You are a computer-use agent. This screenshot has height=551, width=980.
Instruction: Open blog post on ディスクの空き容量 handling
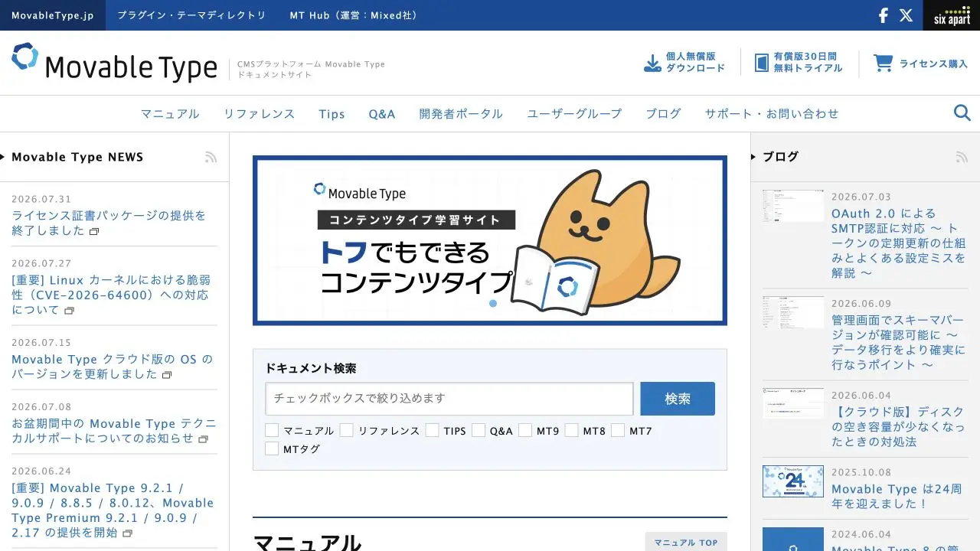click(x=898, y=426)
